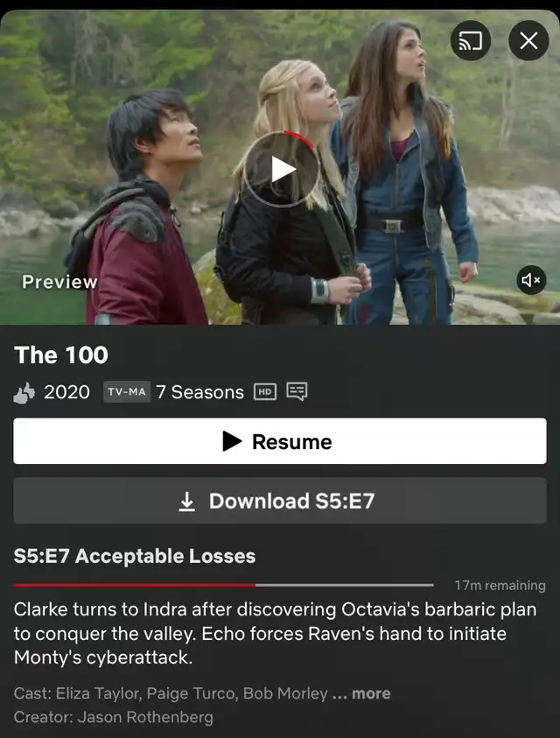Click the 7 Seasons label
This screenshot has height=738, width=560.
point(200,392)
